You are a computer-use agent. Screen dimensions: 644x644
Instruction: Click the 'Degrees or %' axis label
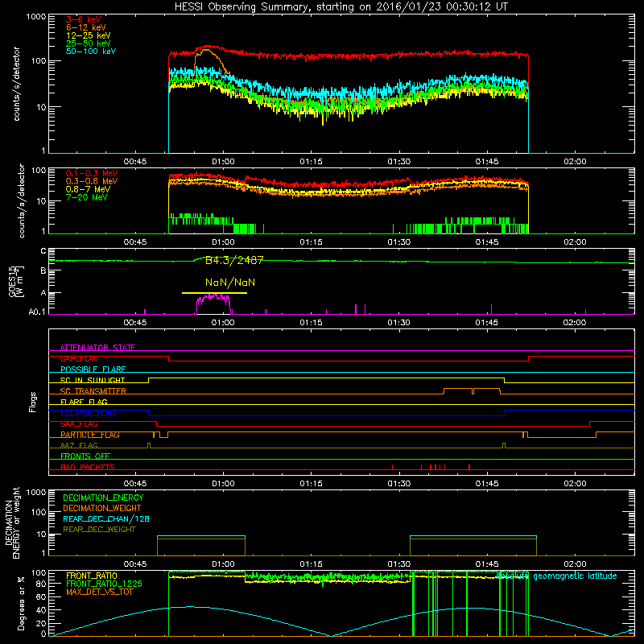[21, 604]
